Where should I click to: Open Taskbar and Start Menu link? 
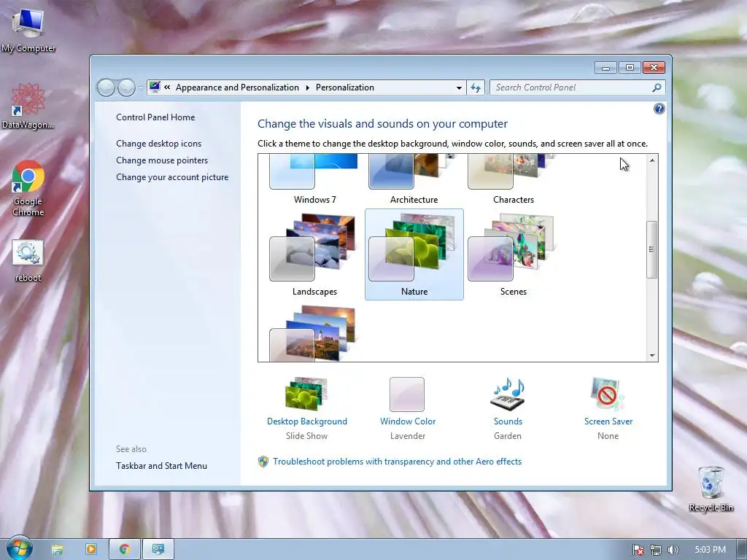coord(161,466)
